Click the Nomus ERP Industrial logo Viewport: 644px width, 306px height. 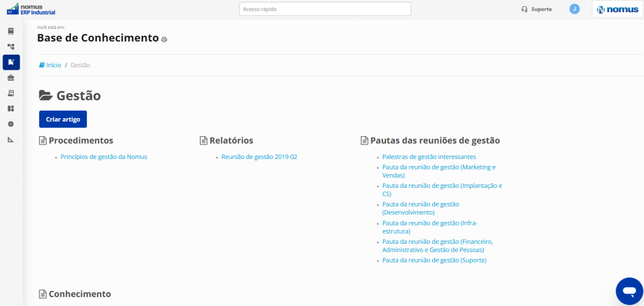31,9
